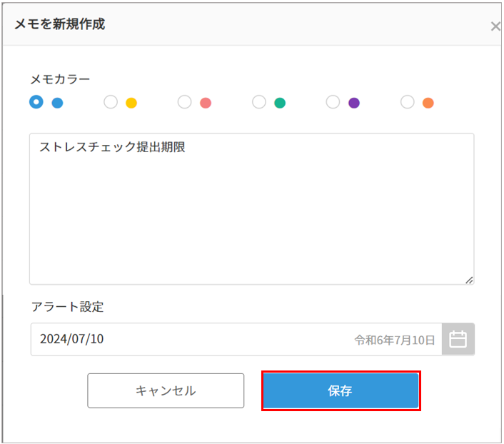
Task: Click the text area resize grip
Action: (469, 280)
